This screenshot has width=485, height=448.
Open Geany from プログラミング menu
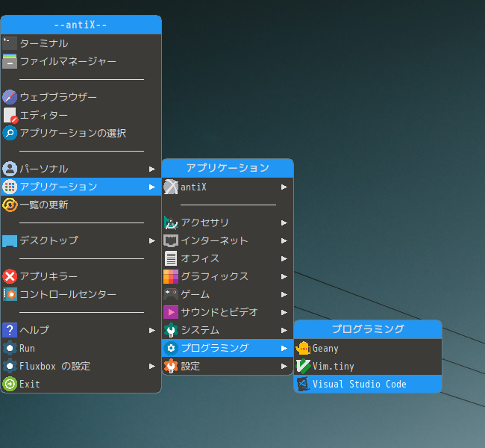(x=368, y=348)
